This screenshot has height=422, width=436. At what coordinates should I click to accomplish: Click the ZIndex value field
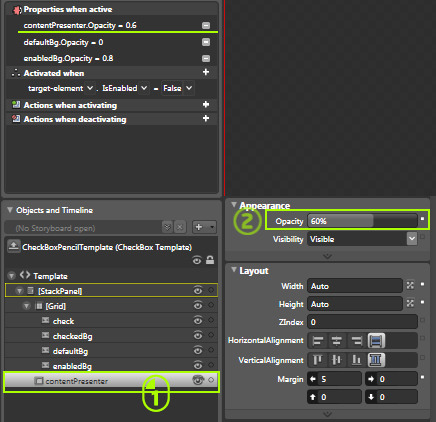(x=362, y=322)
